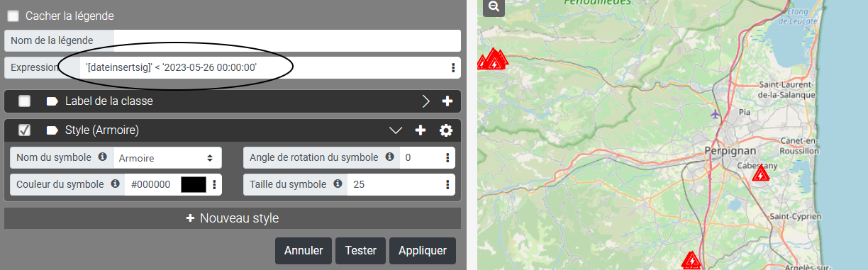Click the electric marker near Cabestany

(761, 174)
